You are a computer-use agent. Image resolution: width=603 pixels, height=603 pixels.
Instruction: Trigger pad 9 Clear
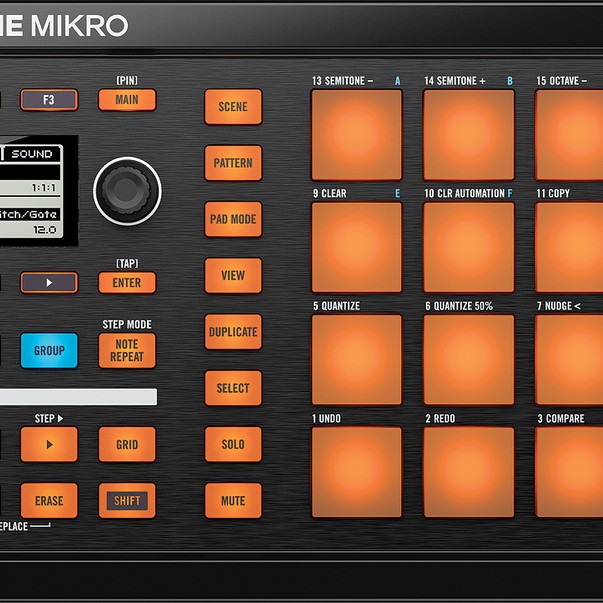(356, 247)
